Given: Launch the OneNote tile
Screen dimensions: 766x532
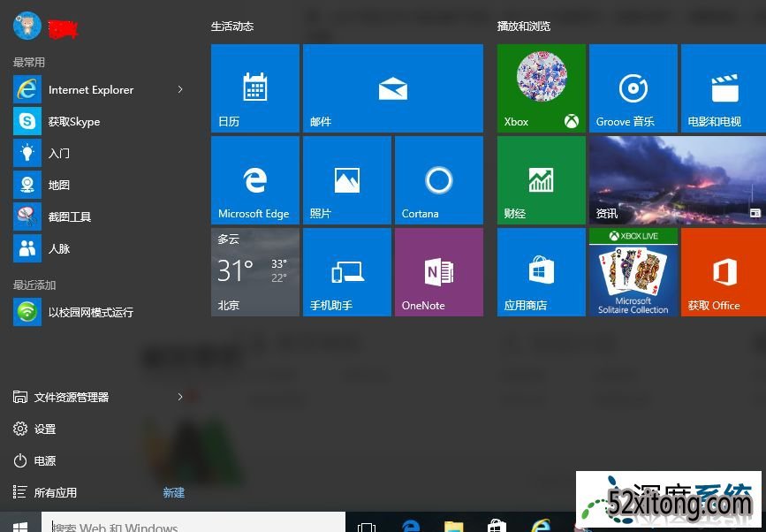Looking at the screenshot, I should coord(439,272).
